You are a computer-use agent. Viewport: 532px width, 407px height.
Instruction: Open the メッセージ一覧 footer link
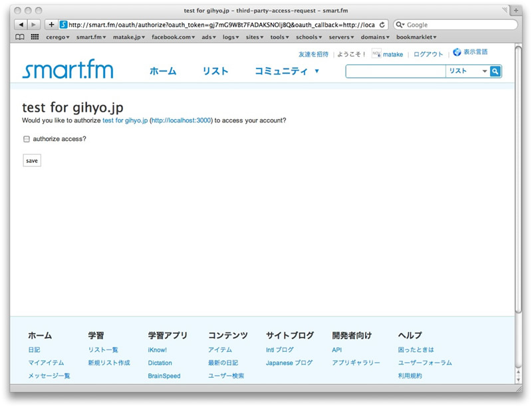[49, 376]
